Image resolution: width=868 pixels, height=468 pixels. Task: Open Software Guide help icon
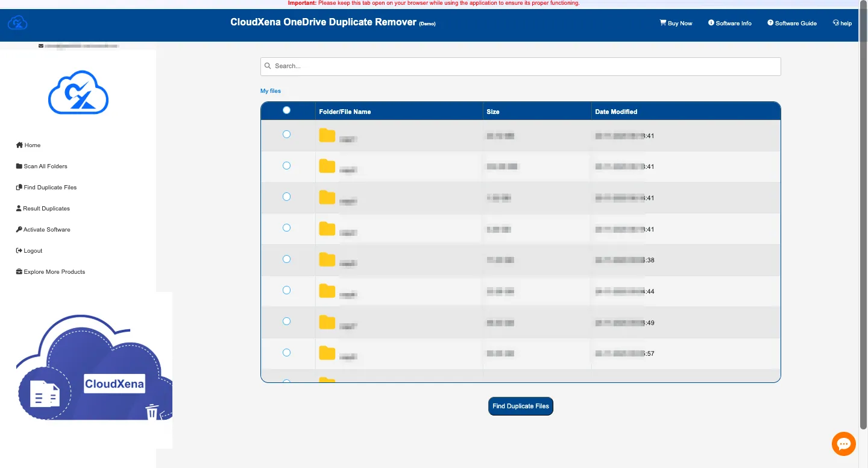click(770, 23)
